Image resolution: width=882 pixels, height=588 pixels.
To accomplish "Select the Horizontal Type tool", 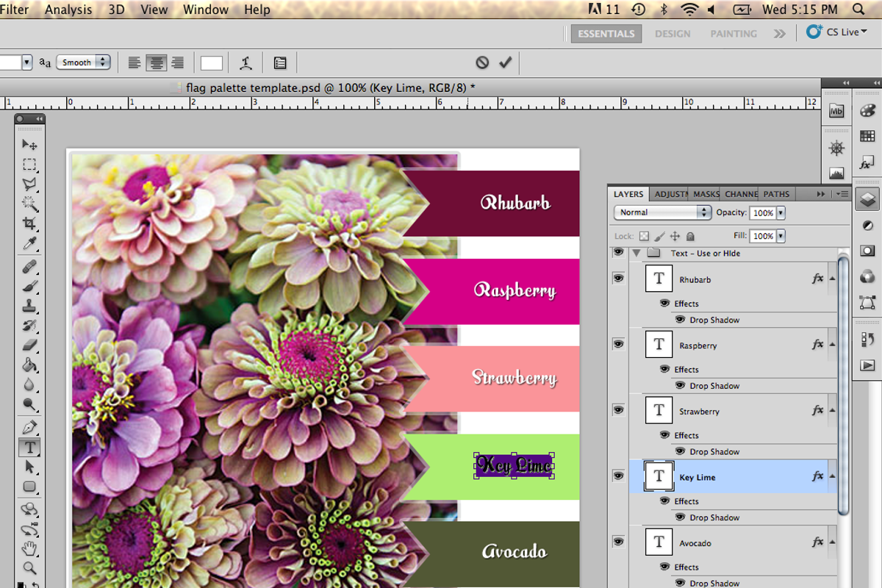I will pyautogui.click(x=30, y=447).
